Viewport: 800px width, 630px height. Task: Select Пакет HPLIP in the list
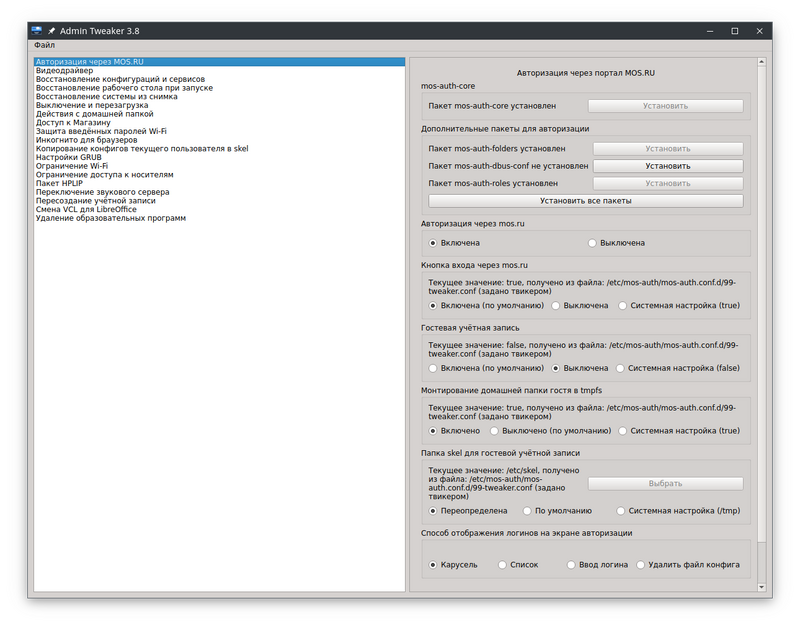tap(57, 184)
